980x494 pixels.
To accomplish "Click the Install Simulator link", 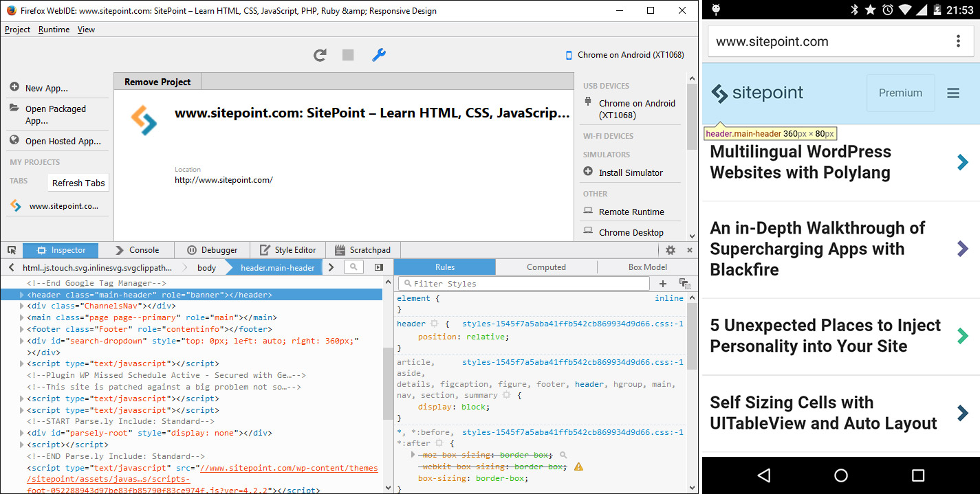I will point(630,172).
